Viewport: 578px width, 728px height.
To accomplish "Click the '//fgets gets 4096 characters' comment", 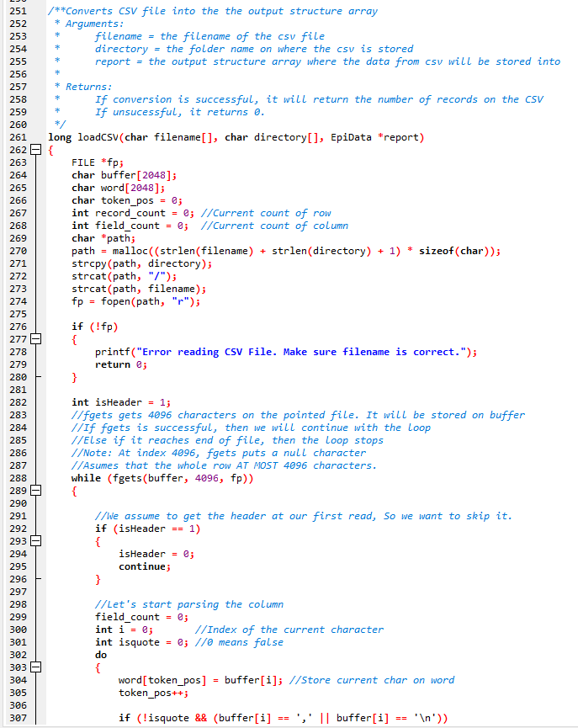I will 298,415.
